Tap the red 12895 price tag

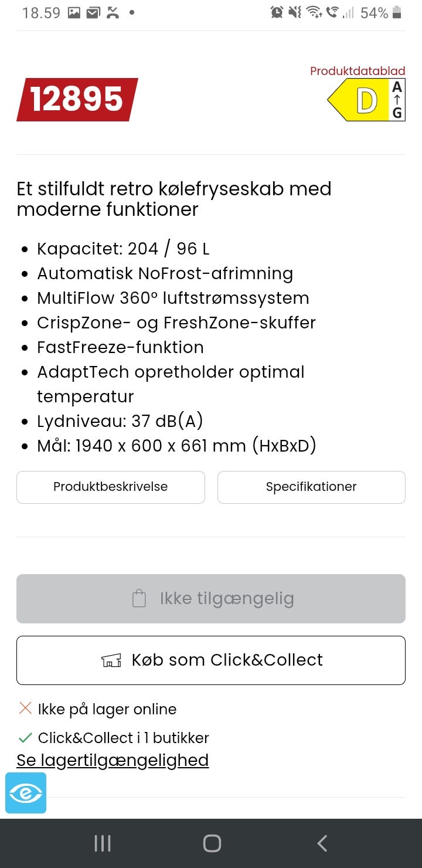[x=77, y=100]
